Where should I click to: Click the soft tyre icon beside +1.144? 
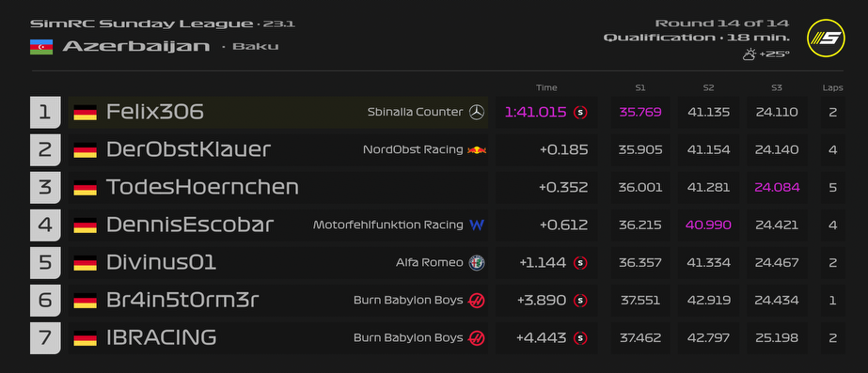580,263
